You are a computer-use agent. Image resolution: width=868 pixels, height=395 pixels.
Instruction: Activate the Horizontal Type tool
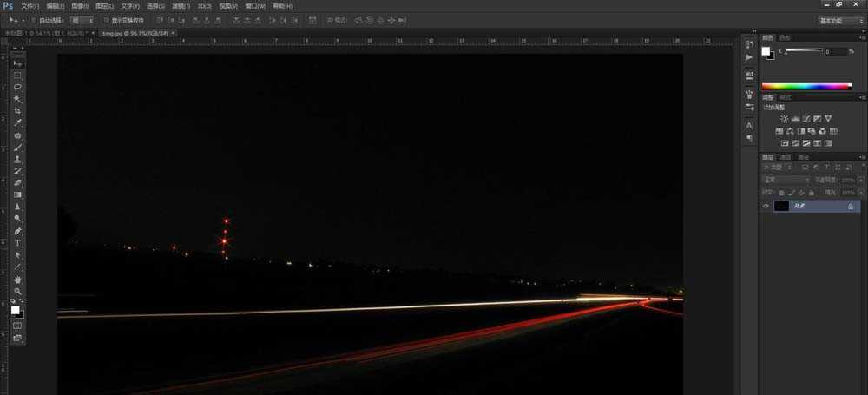17,243
